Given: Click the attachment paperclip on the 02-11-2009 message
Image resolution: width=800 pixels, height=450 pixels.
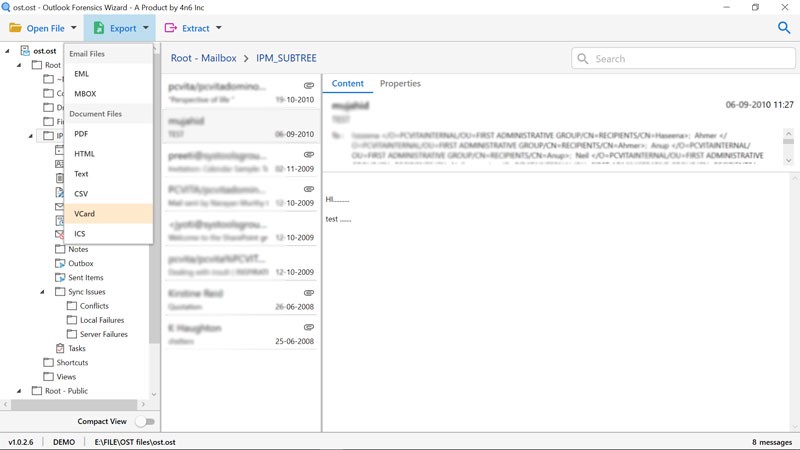Looking at the screenshot, I should [x=309, y=154].
